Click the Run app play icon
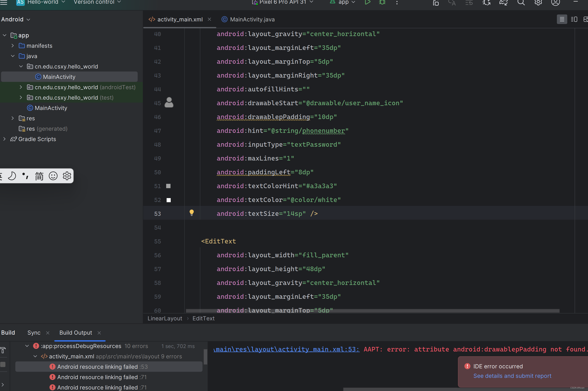The width and height of the screenshot is (588, 391). point(367,2)
